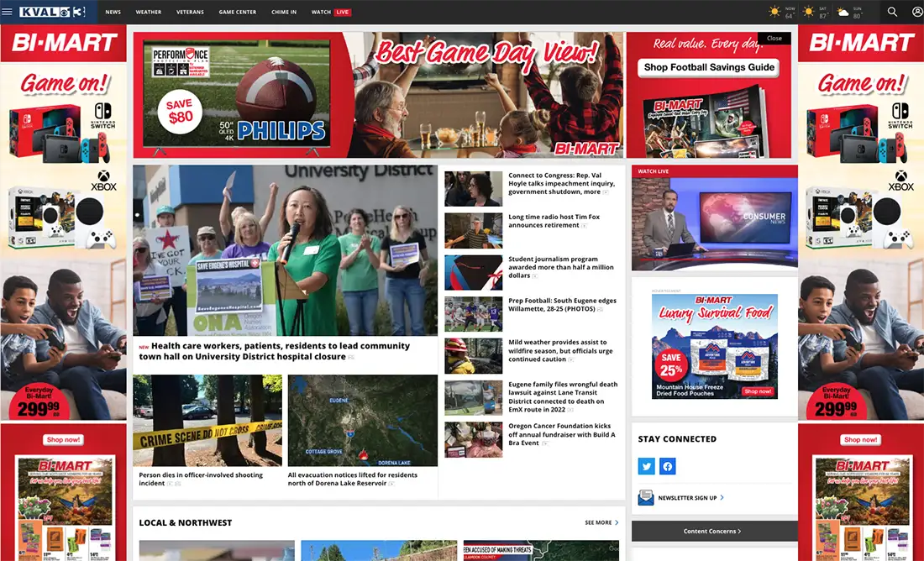
Task: Open the Build A Bra event thumbnail
Action: tap(473, 439)
